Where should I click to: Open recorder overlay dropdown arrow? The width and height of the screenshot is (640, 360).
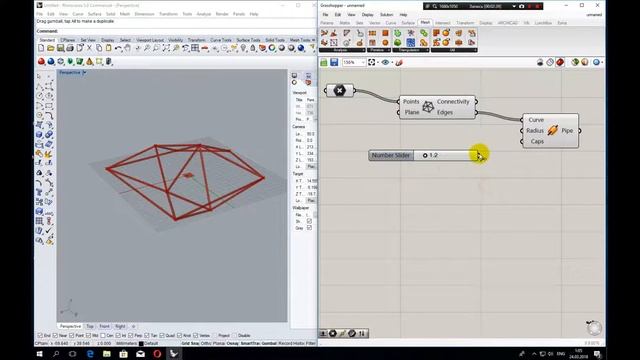pos(513,6)
